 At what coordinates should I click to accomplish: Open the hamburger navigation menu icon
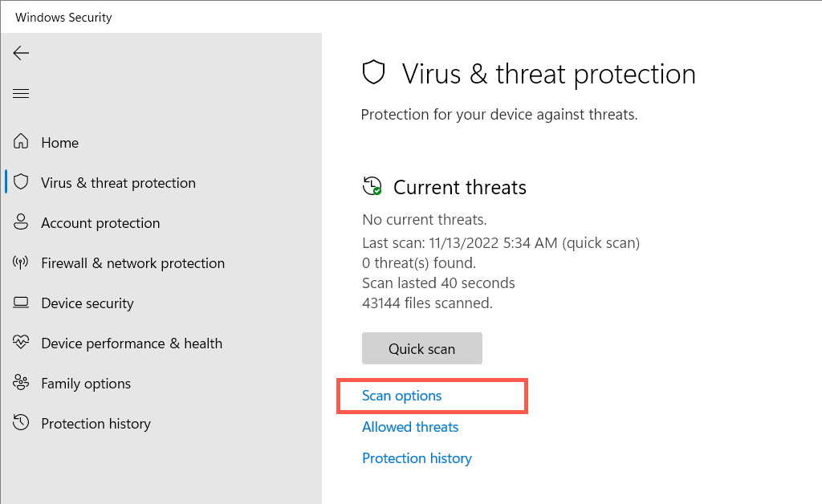coord(21,94)
